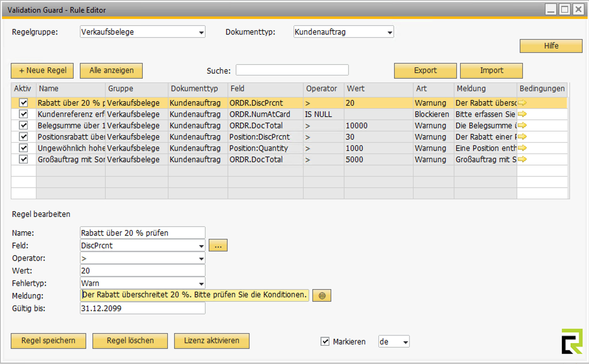Click the Wert input field showing 20
The width and height of the screenshot is (589, 364).
143,271
